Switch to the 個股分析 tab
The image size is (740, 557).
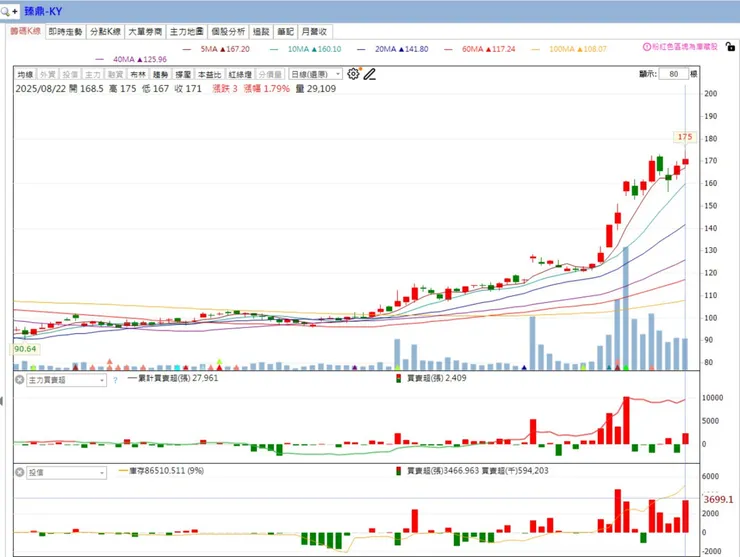[x=228, y=32]
